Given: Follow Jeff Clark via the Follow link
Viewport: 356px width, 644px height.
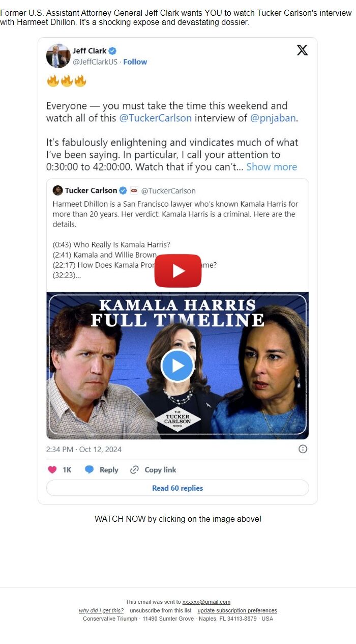Looking at the screenshot, I should [x=135, y=62].
